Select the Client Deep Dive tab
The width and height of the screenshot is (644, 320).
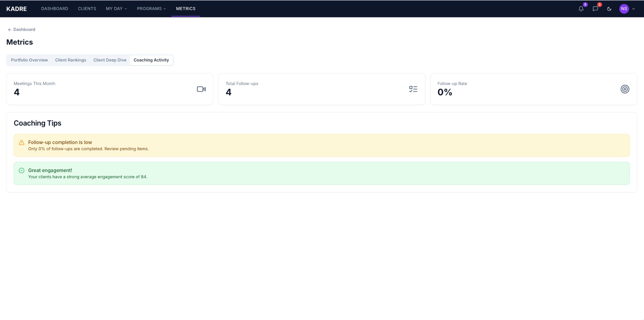(x=109, y=60)
